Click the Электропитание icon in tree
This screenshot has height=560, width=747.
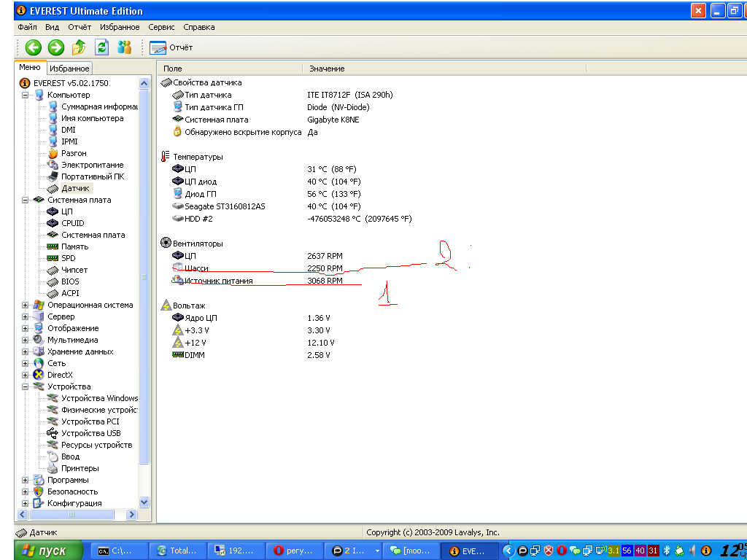click(x=53, y=165)
